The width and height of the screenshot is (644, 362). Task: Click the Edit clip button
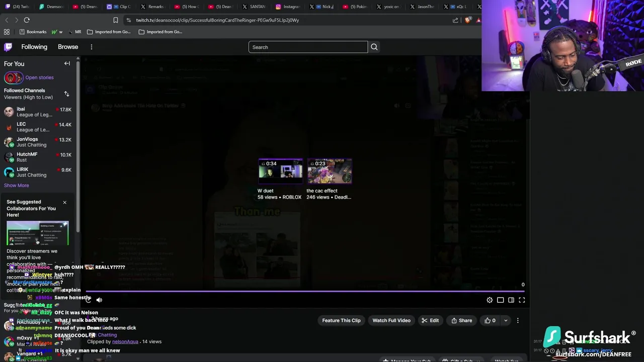click(430, 320)
